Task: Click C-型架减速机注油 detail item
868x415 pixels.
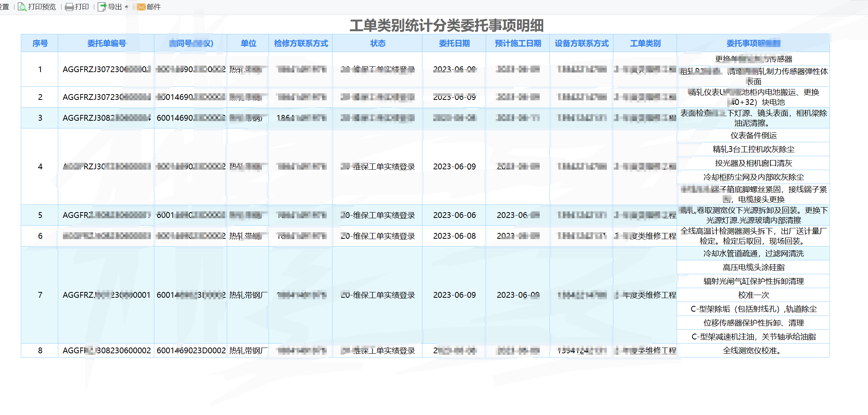Action: coord(753,337)
